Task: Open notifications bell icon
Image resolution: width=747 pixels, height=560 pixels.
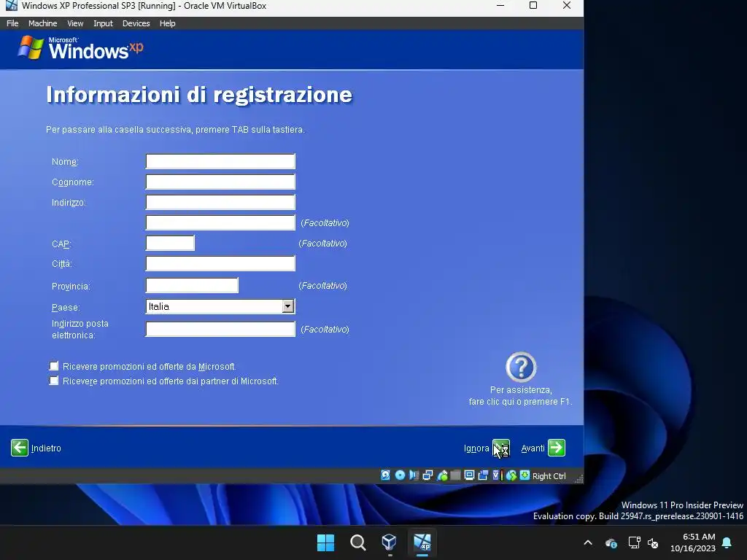Action: click(727, 542)
